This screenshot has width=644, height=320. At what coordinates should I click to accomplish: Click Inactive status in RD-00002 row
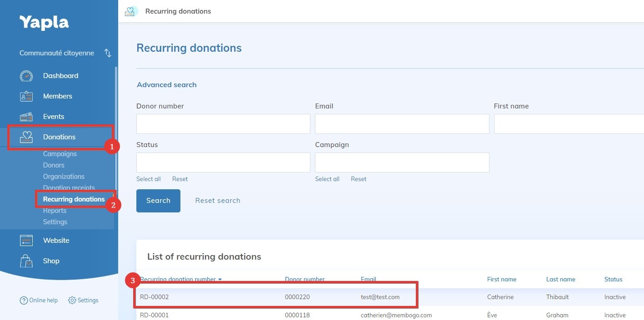[x=615, y=297]
